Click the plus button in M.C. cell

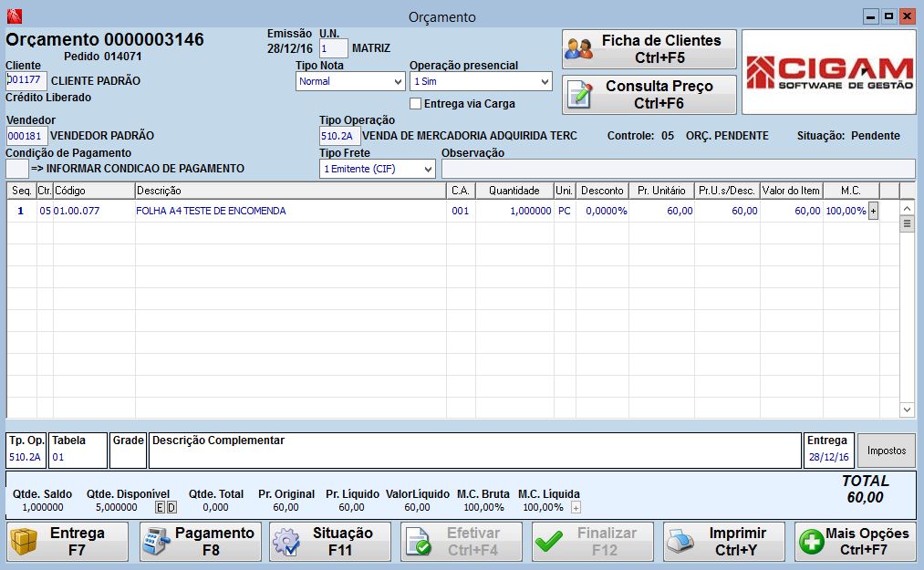coord(873,211)
